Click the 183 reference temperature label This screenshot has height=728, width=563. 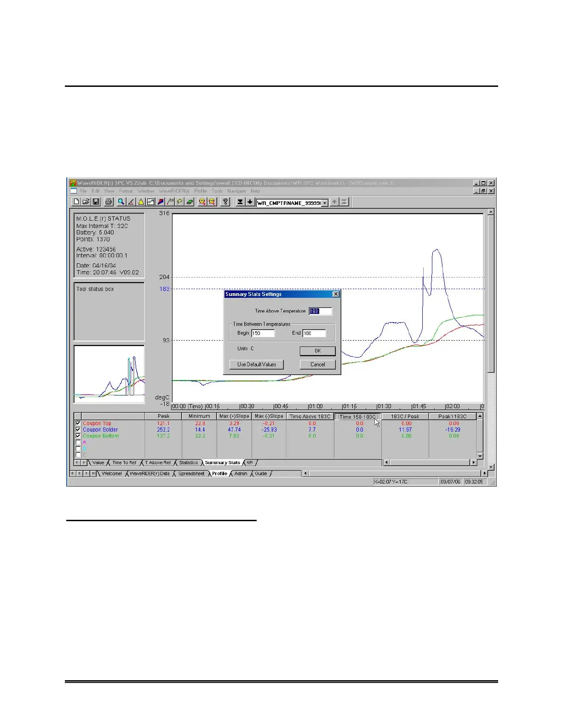tap(164, 289)
